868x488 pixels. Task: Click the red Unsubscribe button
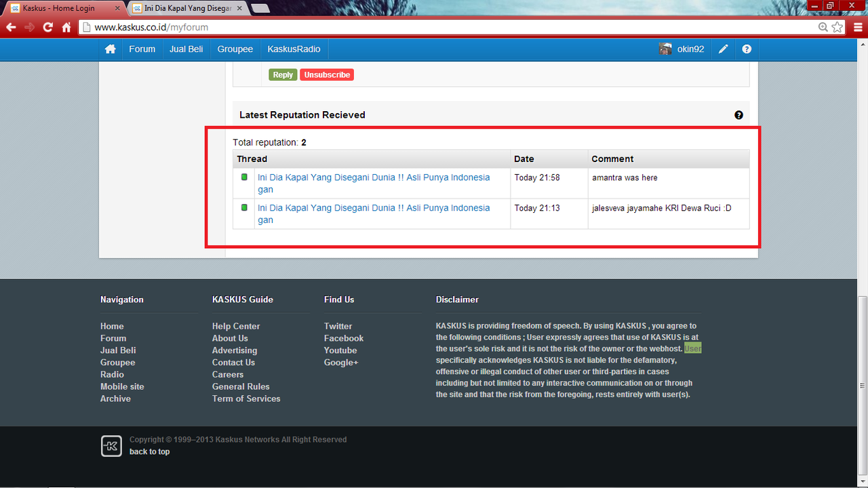coord(327,75)
